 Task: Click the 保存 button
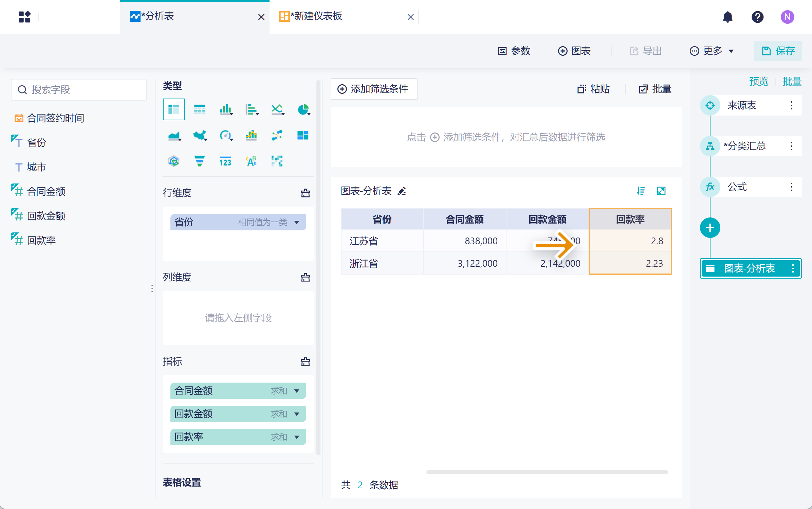point(777,51)
